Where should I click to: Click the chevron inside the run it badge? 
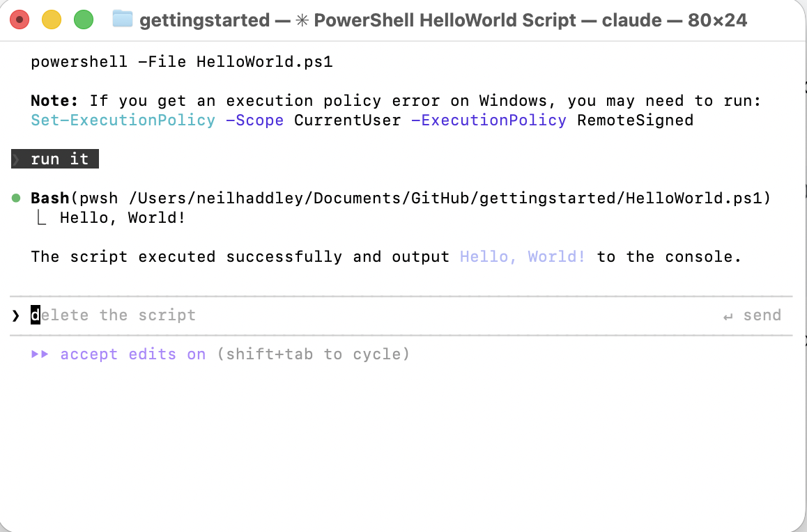pos(17,159)
